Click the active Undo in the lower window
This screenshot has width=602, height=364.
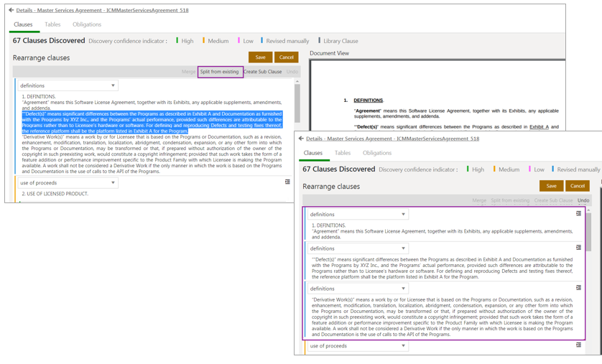(583, 201)
